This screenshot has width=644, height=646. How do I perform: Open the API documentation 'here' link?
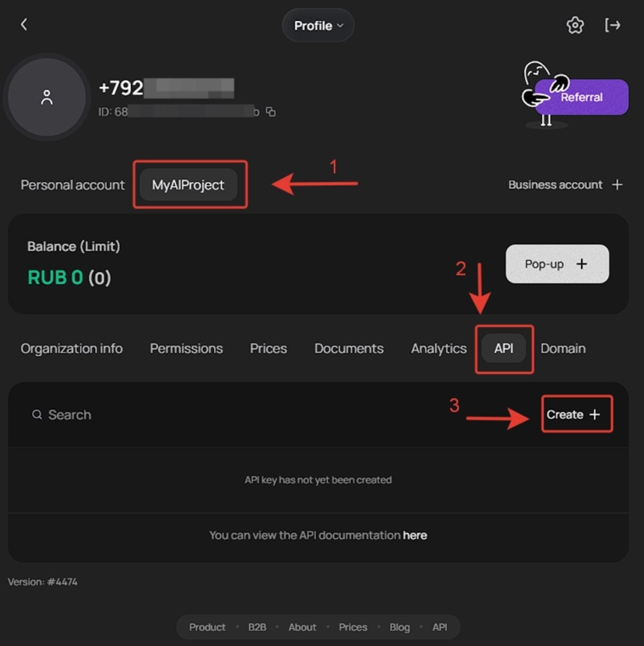pos(415,535)
